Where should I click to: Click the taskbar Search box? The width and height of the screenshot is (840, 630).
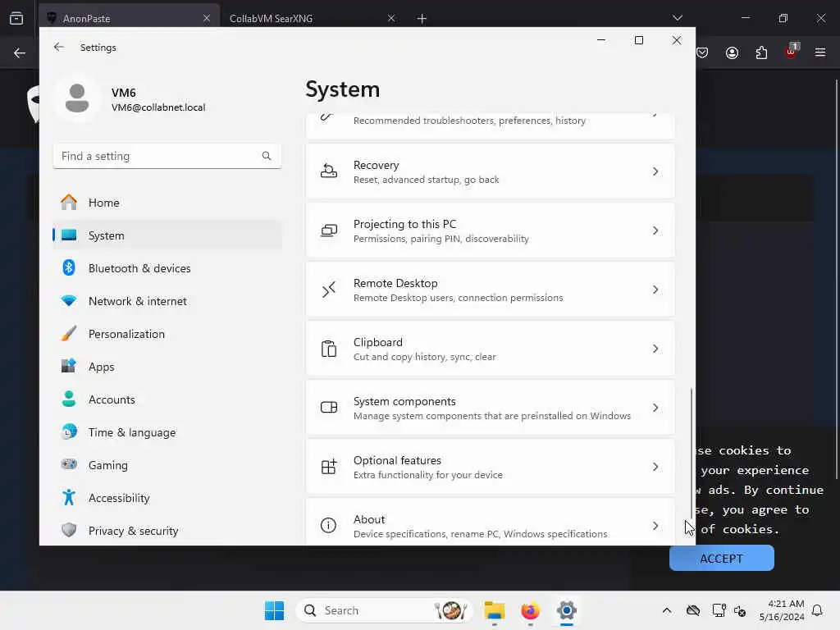click(x=384, y=610)
